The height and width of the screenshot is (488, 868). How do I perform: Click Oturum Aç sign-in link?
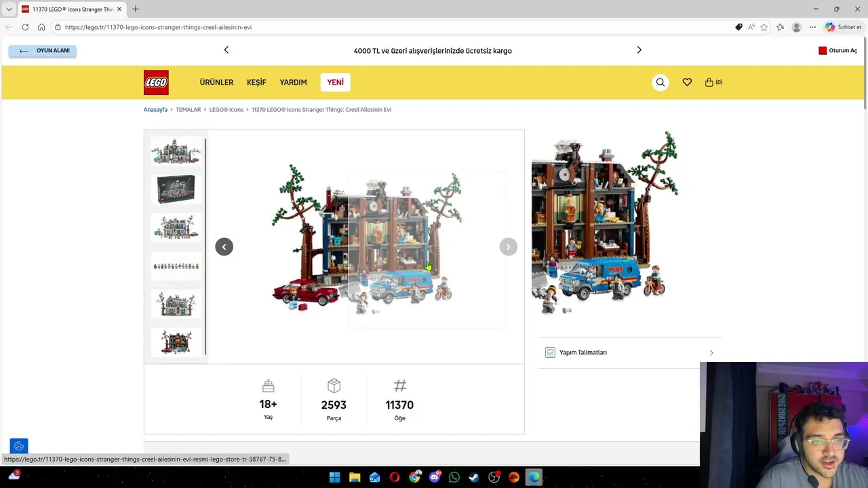(838, 50)
